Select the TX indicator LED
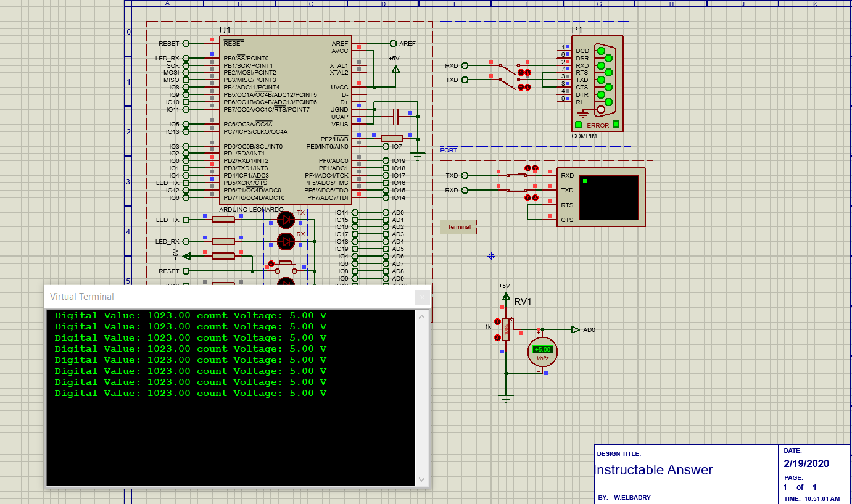 coord(285,220)
